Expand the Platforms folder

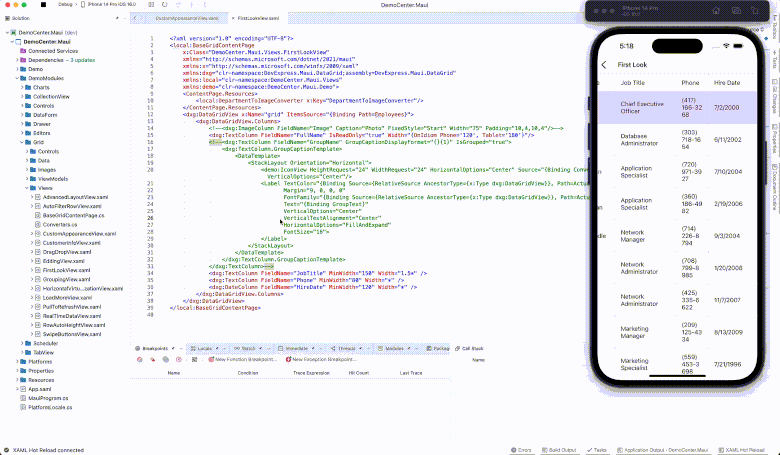pos(17,362)
